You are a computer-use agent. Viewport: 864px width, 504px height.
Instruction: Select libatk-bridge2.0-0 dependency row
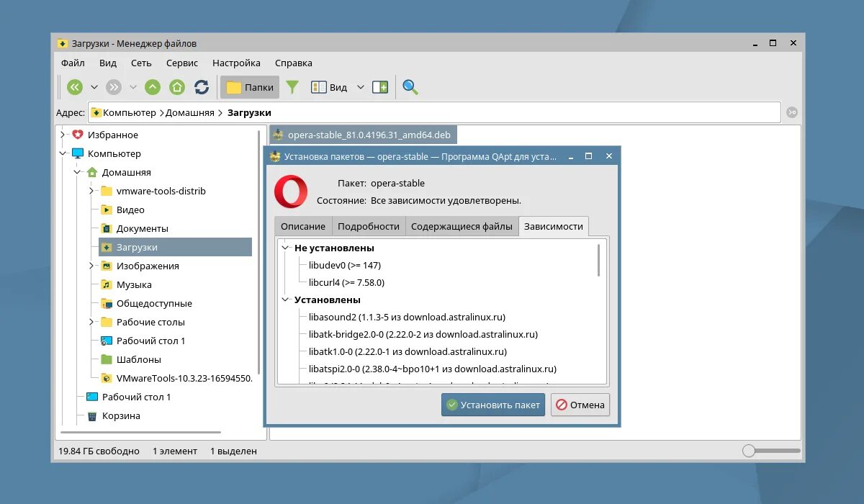click(x=423, y=334)
